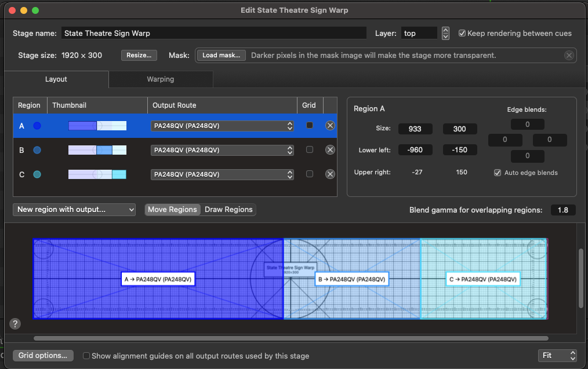Open help with the question mark icon

click(x=16, y=324)
